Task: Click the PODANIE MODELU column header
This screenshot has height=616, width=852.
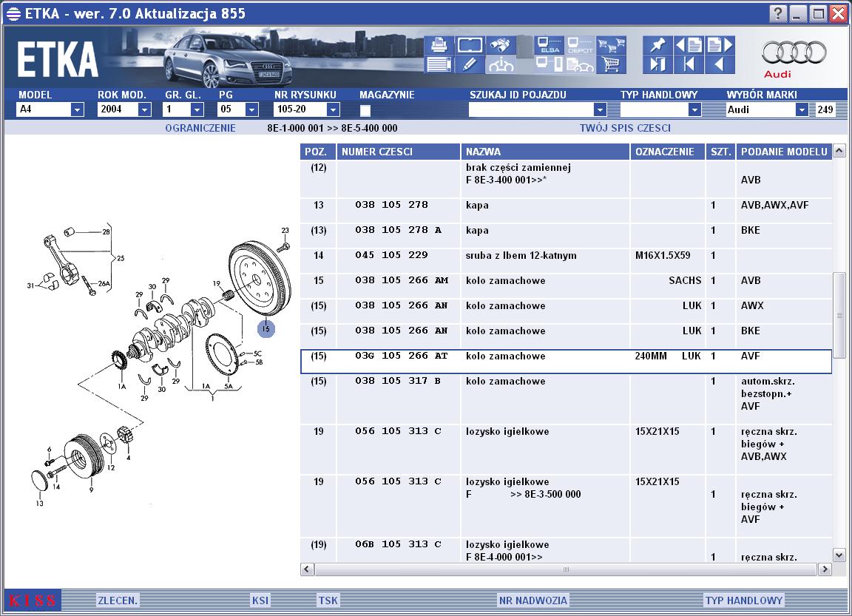Action: pyautogui.click(x=784, y=152)
